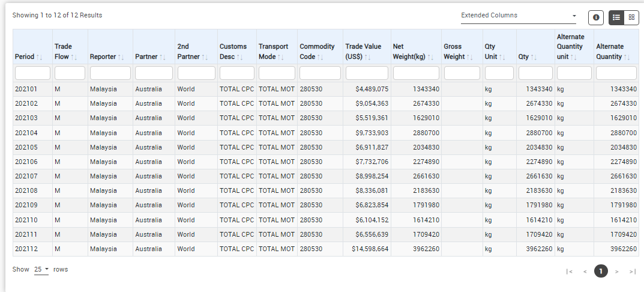The width and height of the screenshot is (644, 292).
Task: Select the 202112 row trade value cell
Action: pos(367,249)
